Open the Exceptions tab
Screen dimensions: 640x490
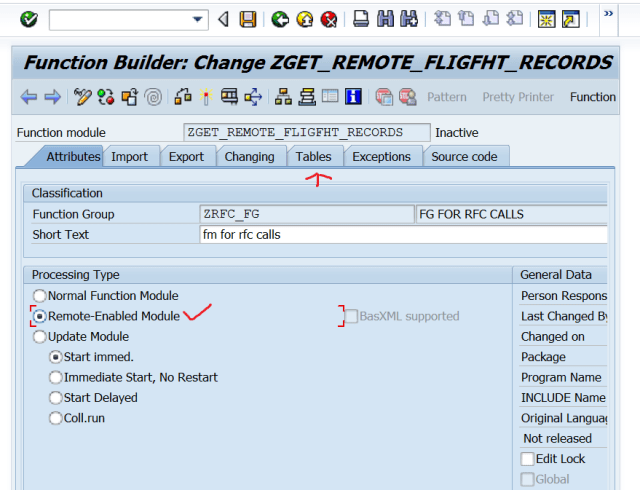[x=381, y=157]
